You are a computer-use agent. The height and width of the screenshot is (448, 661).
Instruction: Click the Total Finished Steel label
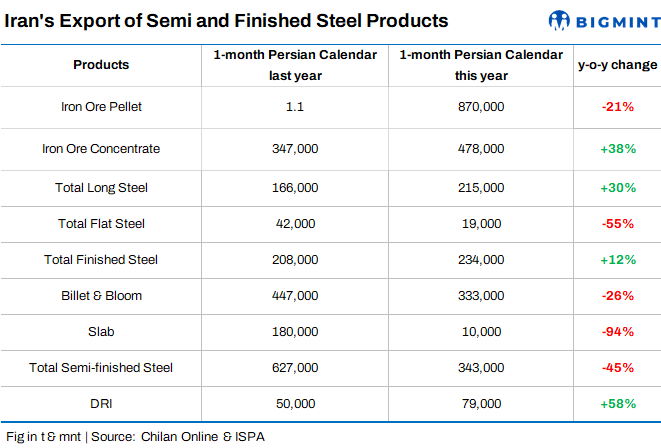click(101, 260)
